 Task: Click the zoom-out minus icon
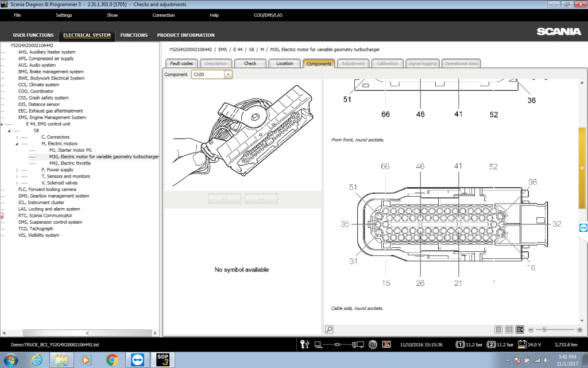pyautogui.click(x=531, y=329)
